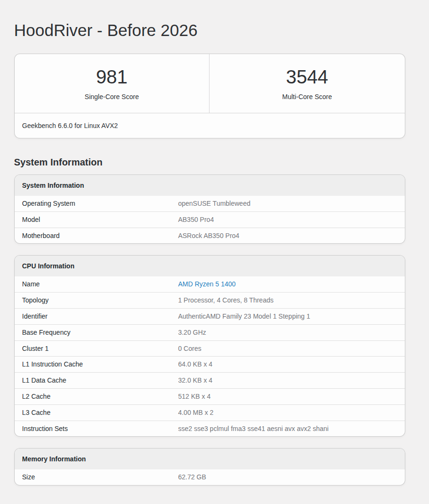Open the AMD Ryzen 5 1400 link
The width and height of the screenshot is (429, 504).
pyautogui.click(x=207, y=284)
